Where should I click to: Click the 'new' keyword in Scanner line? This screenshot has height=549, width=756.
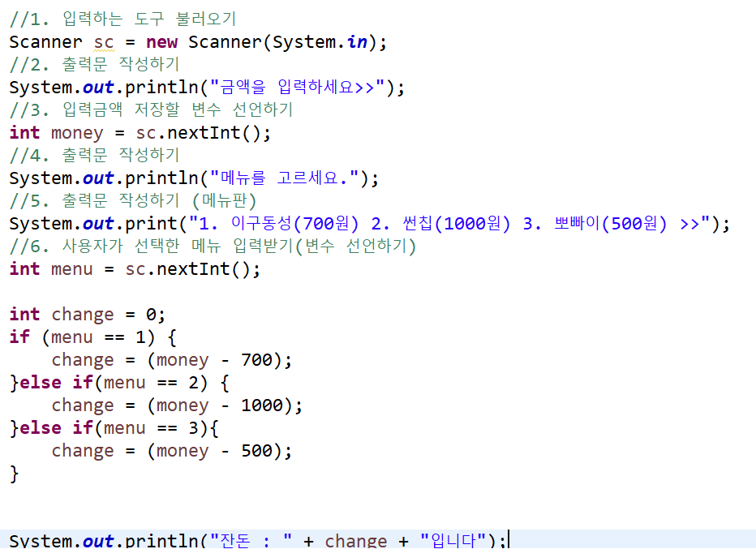pos(162,42)
